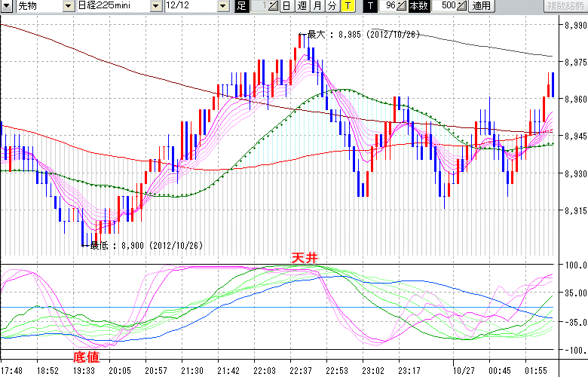Open the 12/12 contract month dropdown
Image resolution: width=588 pixels, height=377 pixels.
click(x=222, y=6)
